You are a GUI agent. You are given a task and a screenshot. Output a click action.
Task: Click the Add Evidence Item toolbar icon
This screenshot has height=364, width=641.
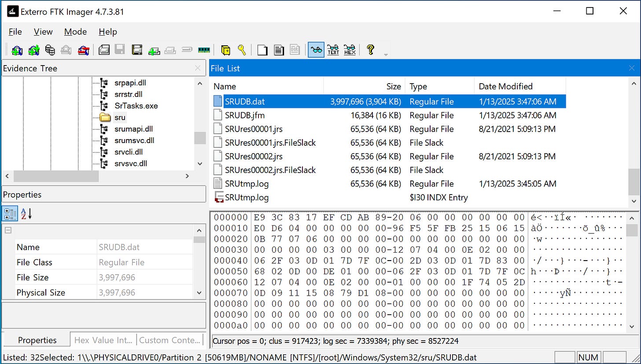pos(17,50)
